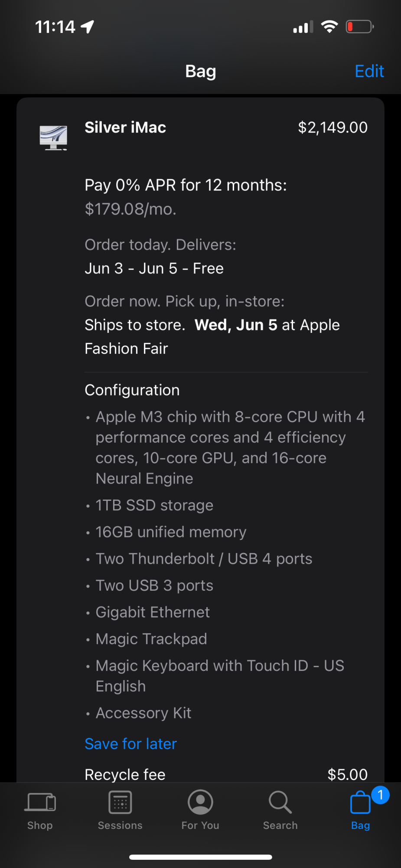Select the For You tab label
401x868 pixels.
point(200,825)
